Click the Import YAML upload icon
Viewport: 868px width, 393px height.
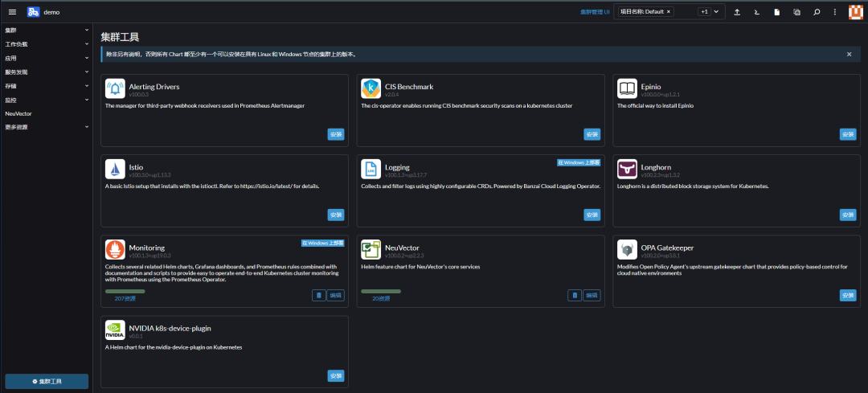point(737,11)
